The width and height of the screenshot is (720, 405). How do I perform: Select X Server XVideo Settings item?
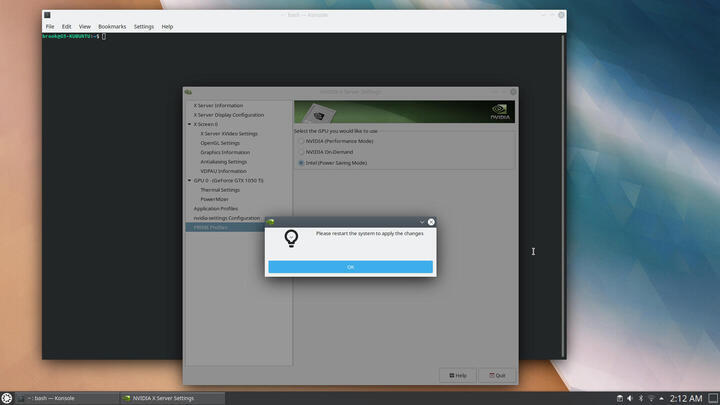pos(229,134)
